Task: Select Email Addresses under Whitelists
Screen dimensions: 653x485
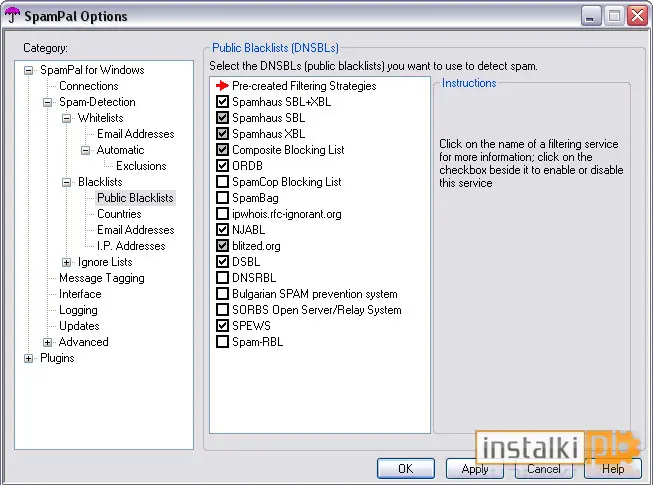Action: (x=136, y=134)
